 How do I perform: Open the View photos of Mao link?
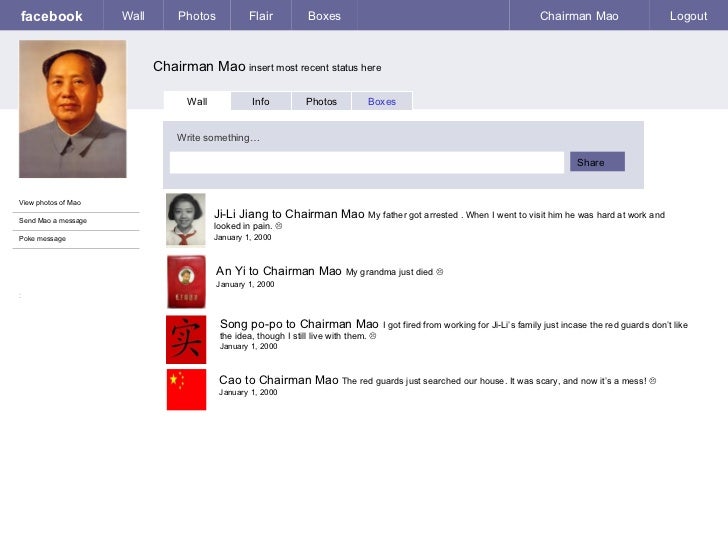pos(50,202)
